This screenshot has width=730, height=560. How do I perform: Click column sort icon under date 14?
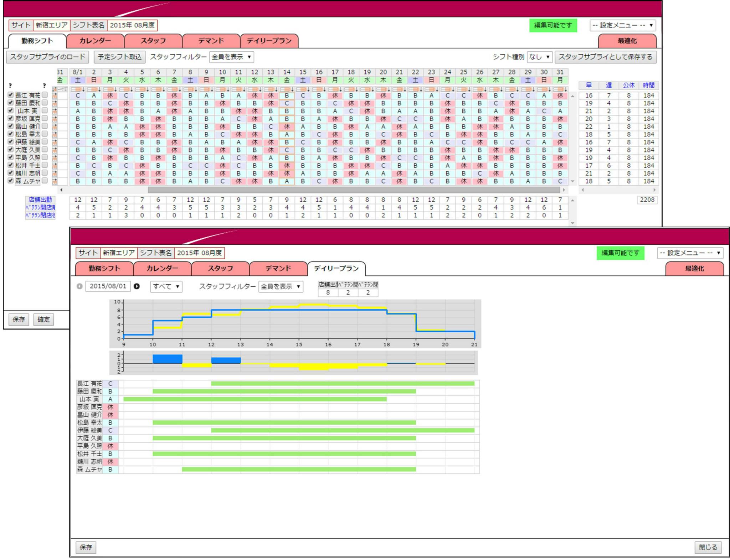(287, 89)
